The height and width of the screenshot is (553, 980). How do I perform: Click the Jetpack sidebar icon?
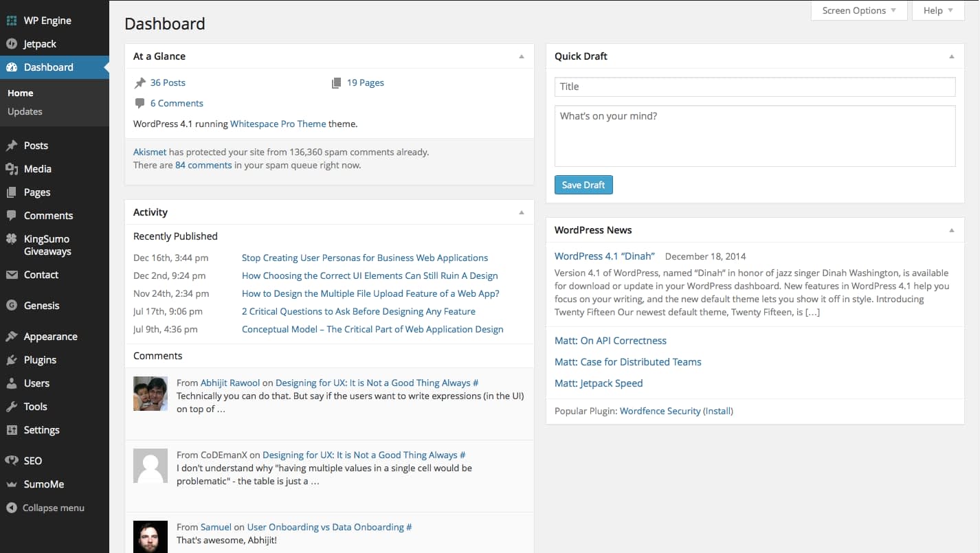(x=12, y=44)
